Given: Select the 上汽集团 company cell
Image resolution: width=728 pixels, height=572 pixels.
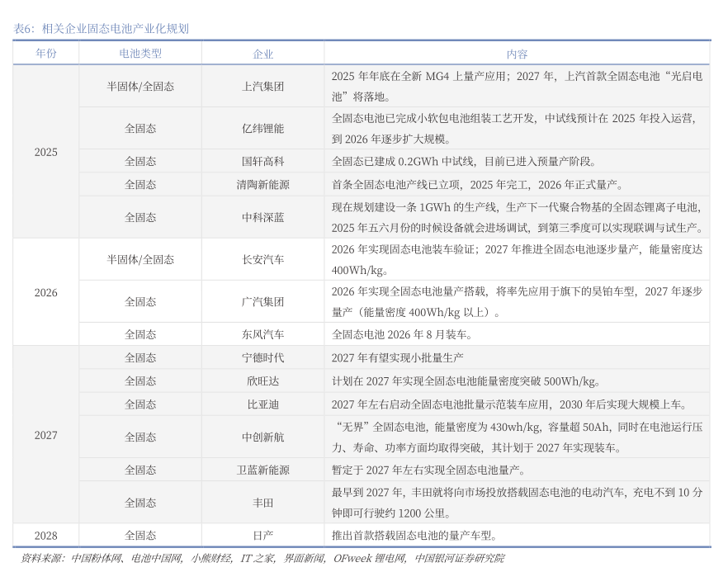Looking at the screenshot, I should tap(262, 86).
